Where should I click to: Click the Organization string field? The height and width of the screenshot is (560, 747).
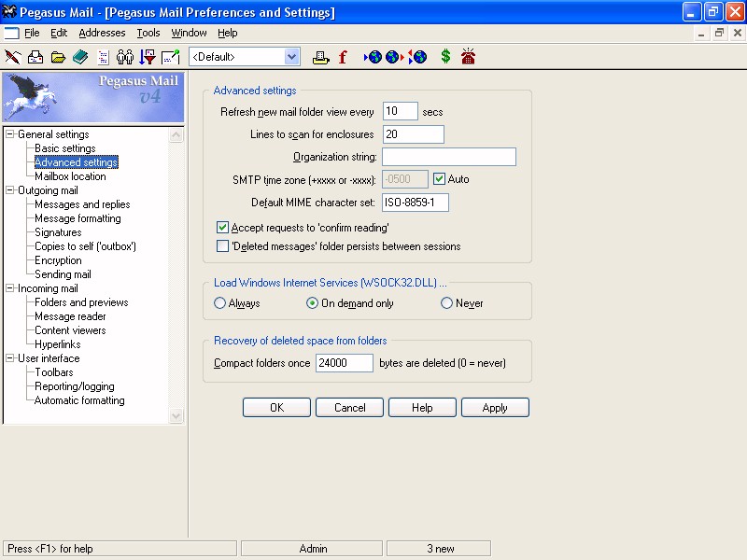pos(449,157)
